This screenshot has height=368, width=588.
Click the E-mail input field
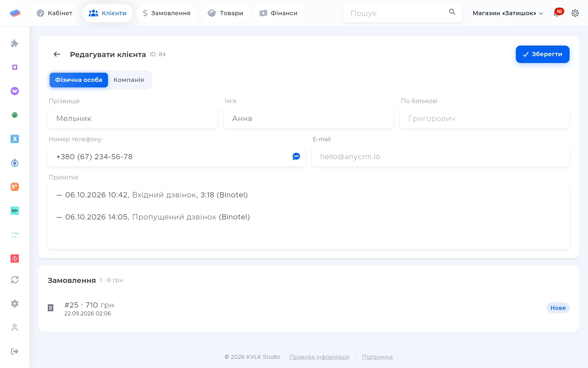441,156
